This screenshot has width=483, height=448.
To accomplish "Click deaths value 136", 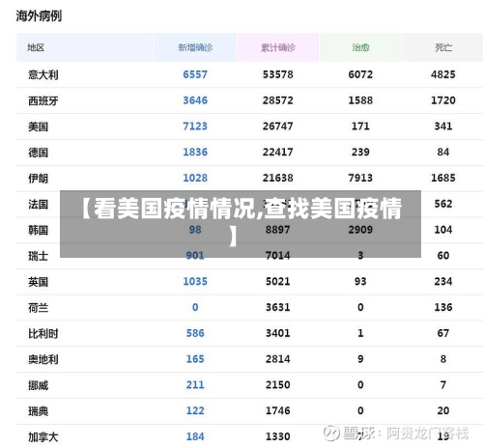I will click(x=443, y=307).
